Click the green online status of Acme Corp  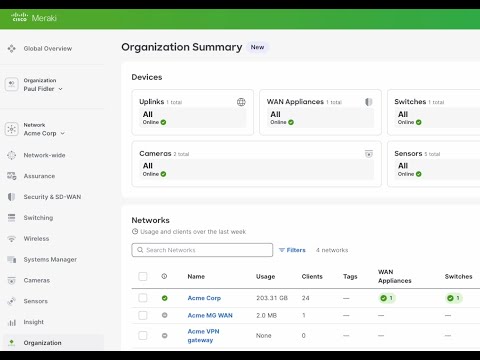(x=165, y=298)
